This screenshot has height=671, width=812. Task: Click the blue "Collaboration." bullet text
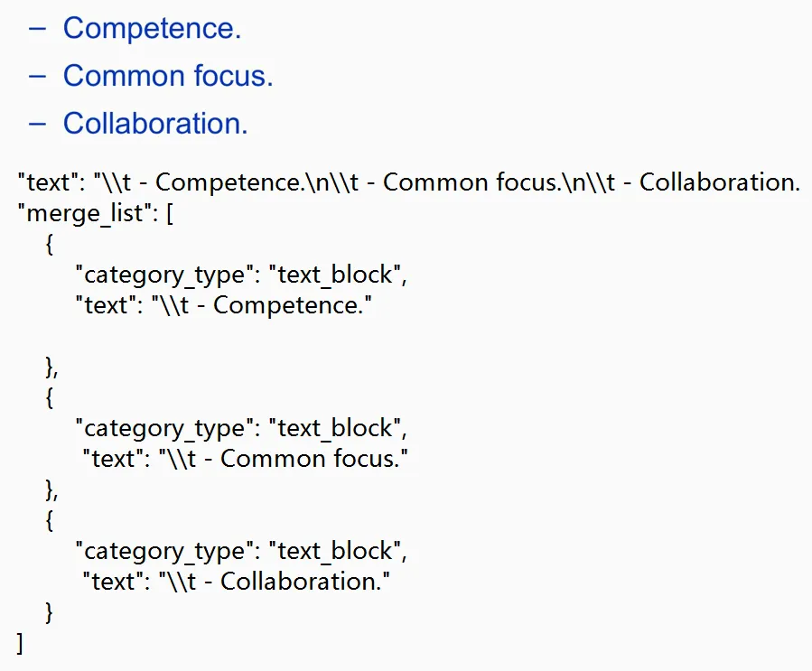(x=155, y=124)
